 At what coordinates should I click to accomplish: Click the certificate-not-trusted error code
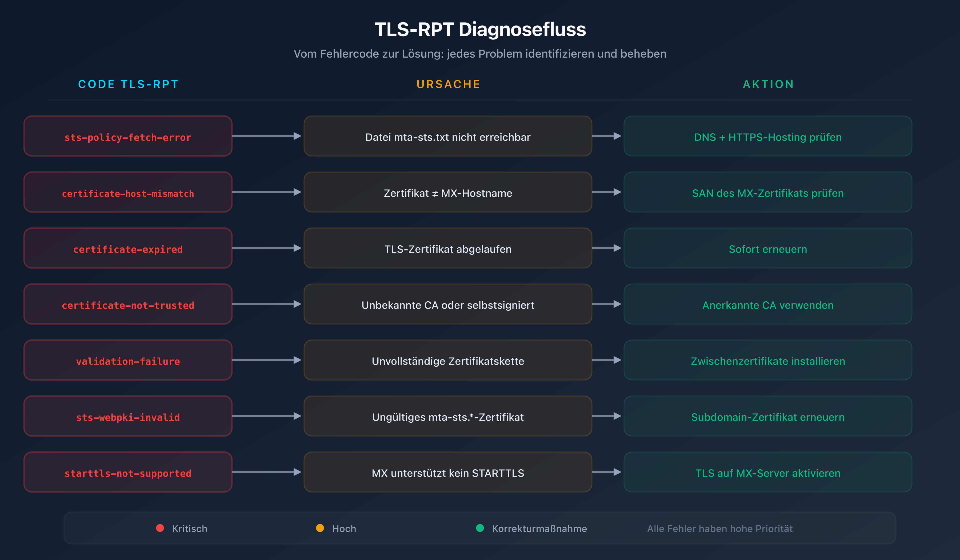[128, 304]
